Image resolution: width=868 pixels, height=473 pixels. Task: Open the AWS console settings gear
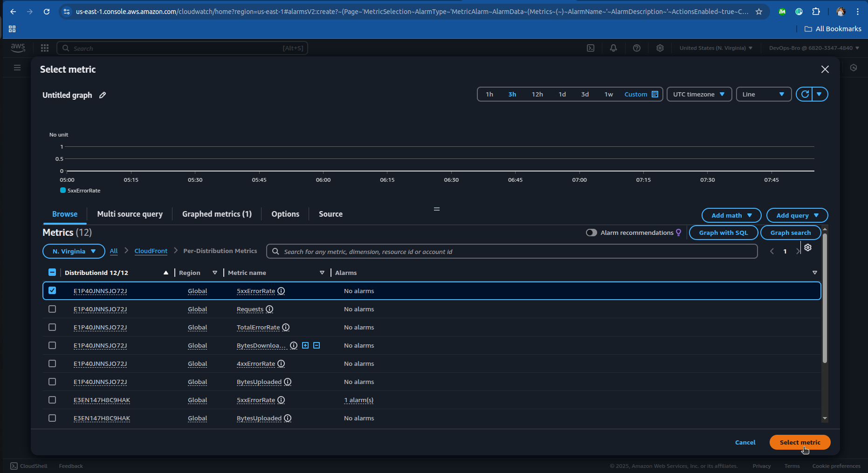tap(660, 48)
